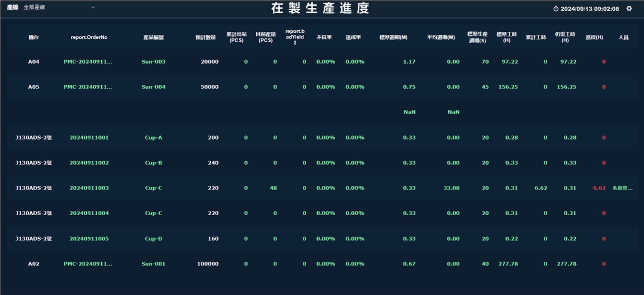Open order number 20240911001

pos(89,138)
